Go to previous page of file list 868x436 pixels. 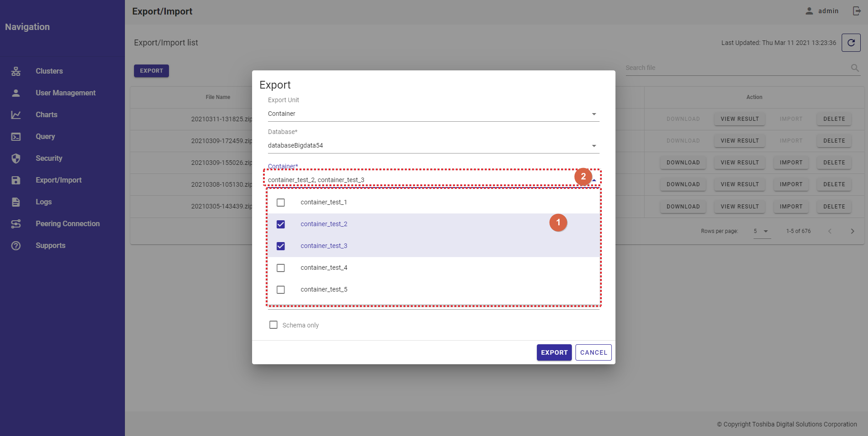coord(830,231)
